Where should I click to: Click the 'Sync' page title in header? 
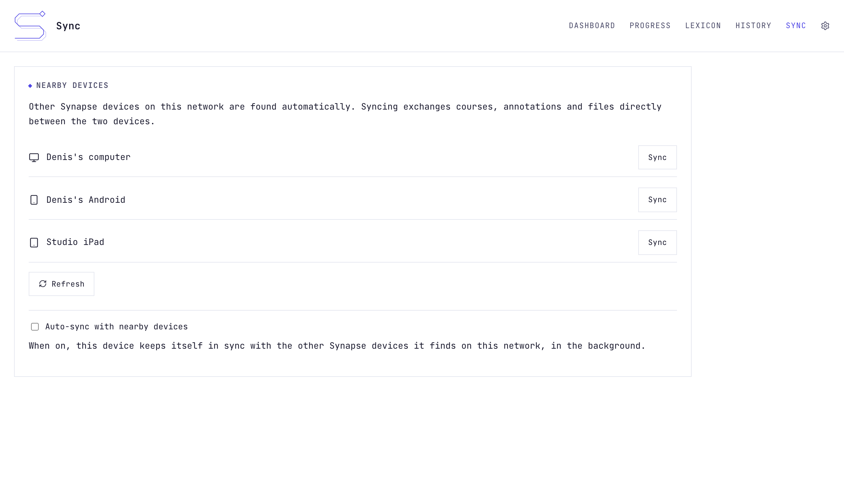click(x=68, y=26)
